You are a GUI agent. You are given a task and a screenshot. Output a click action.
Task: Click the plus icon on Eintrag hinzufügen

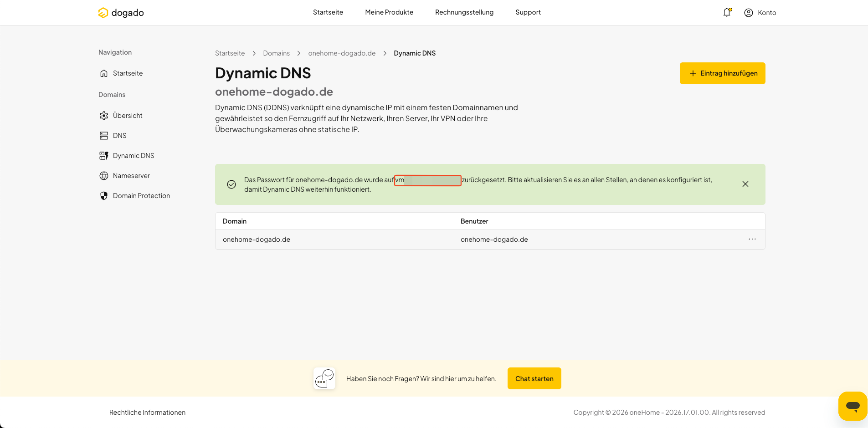coord(693,73)
